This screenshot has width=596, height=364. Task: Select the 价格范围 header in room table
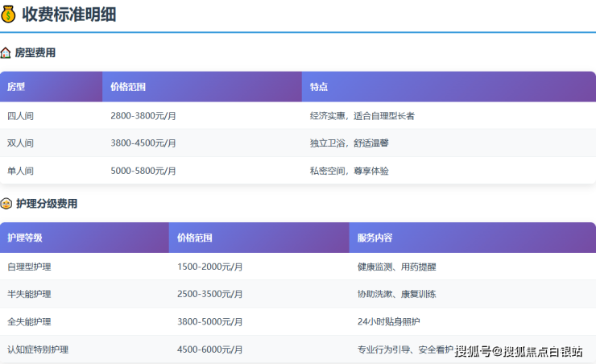(x=128, y=87)
